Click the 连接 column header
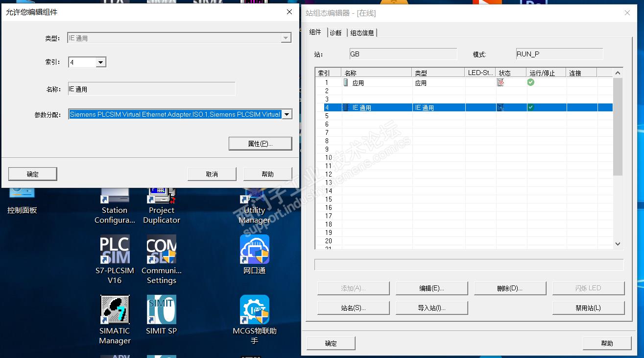Image resolution: width=644 pixels, height=358 pixels. (582, 73)
